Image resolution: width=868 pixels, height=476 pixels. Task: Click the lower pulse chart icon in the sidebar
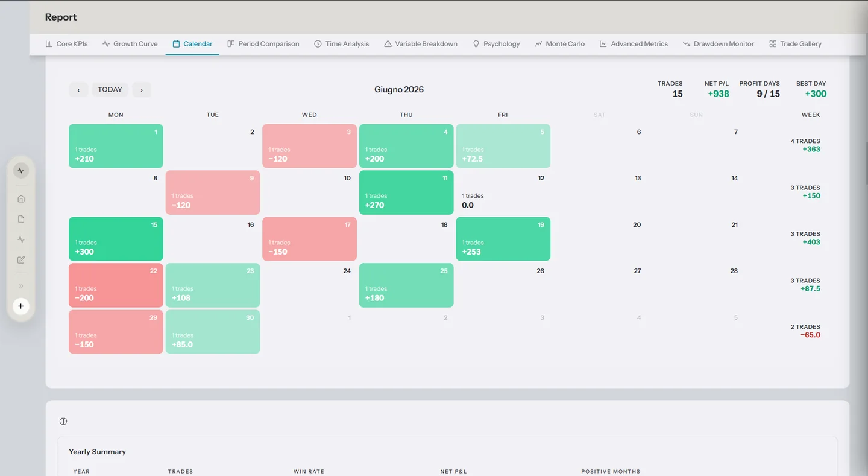21,240
